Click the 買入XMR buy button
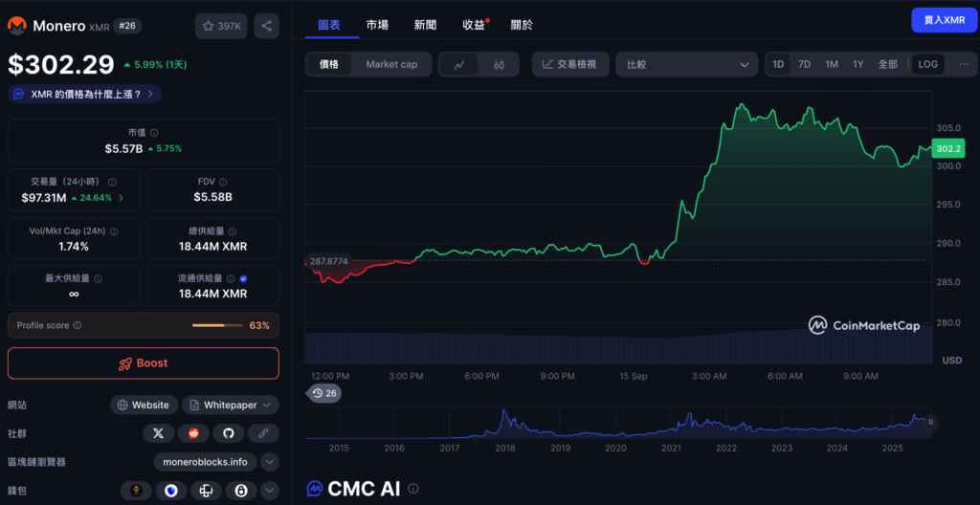Image resolution: width=980 pixels, height=505 pixels. click(945, 20)
